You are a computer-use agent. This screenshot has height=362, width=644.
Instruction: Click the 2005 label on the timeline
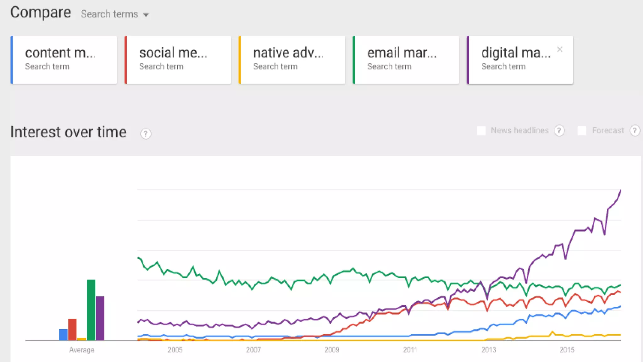175,350
